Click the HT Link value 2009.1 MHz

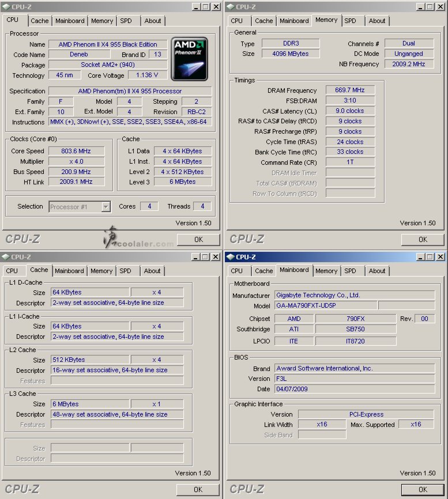76,182
